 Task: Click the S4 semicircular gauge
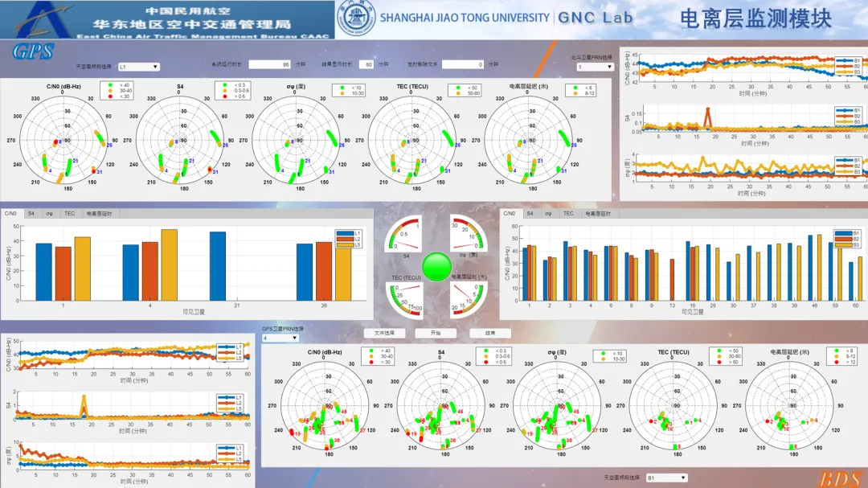[x=403, y=234]
